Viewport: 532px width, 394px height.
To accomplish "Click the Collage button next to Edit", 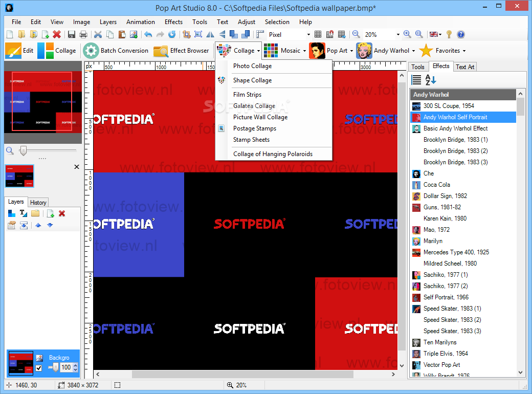I will tap(57, 51).
